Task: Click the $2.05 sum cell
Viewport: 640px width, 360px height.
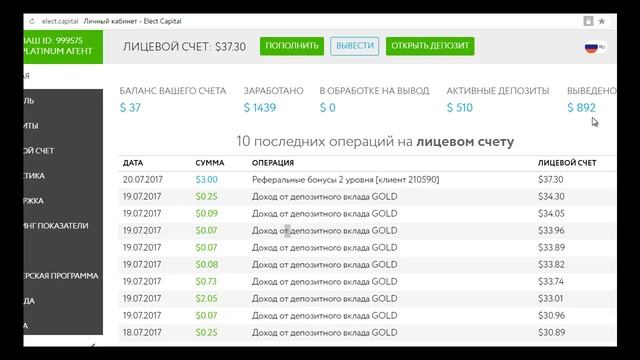Action: (207, 298)
